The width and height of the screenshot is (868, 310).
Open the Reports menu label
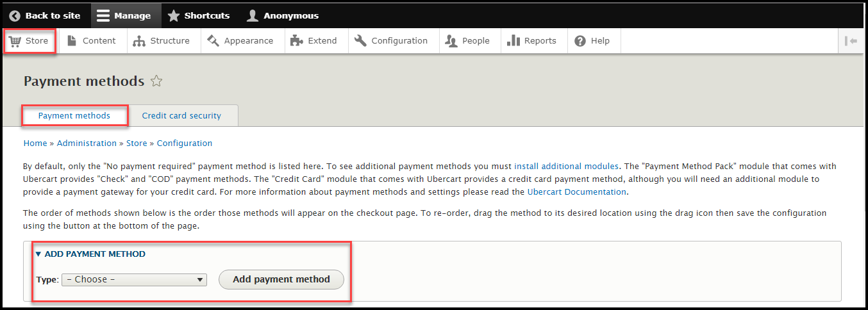540,40
